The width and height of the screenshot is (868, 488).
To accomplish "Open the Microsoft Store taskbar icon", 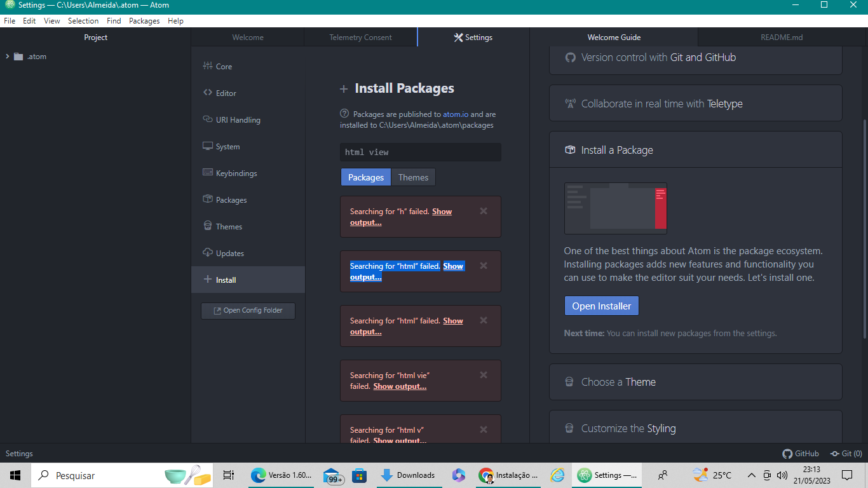I will point(360,475).
